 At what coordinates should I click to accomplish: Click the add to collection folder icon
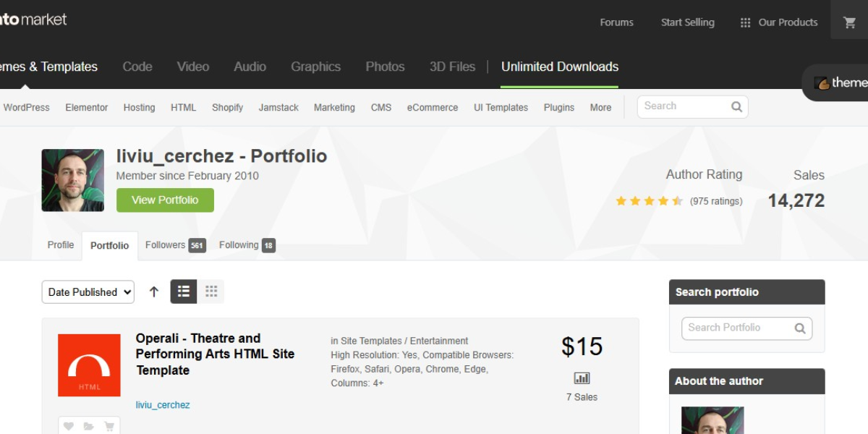(89, 426)
